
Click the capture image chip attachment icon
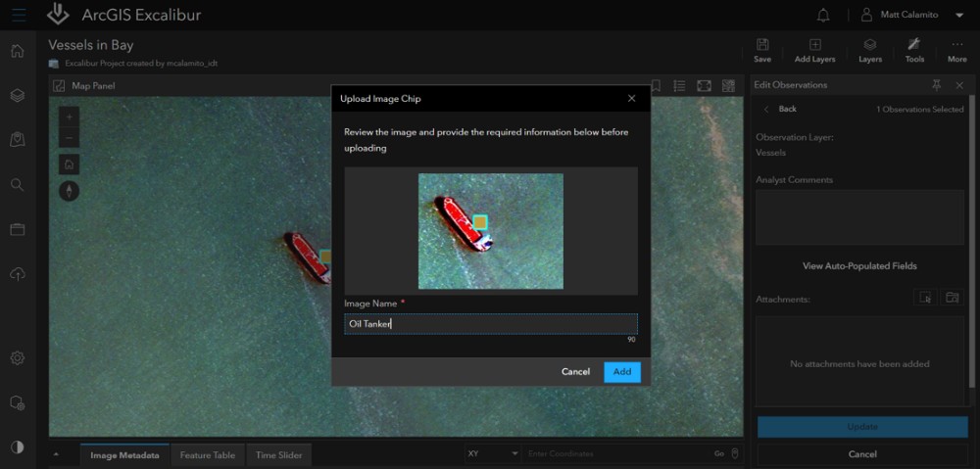[925, 298]
